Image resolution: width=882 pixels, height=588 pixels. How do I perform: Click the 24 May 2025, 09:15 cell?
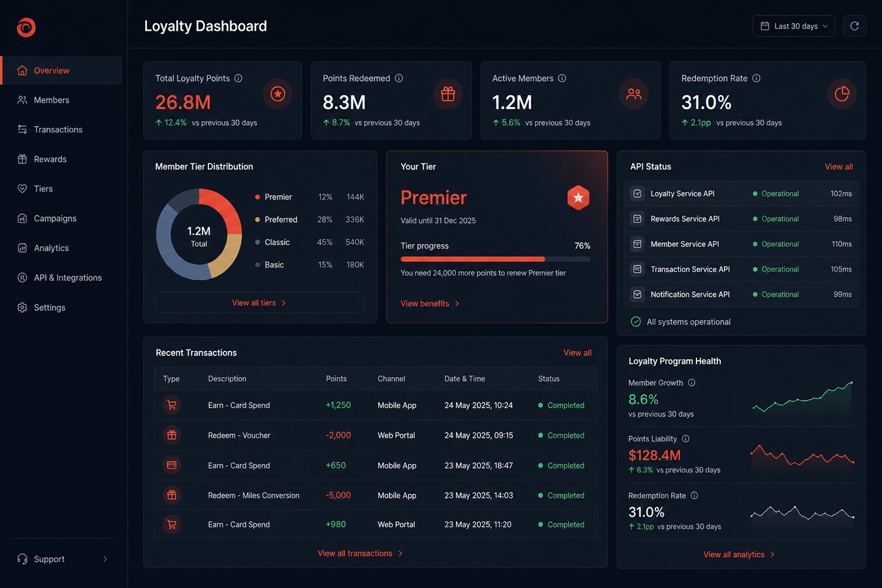[x=479, y=435]
